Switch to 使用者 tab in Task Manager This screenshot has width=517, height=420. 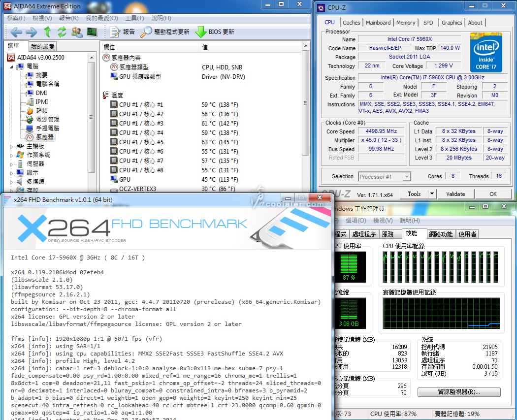467,234
